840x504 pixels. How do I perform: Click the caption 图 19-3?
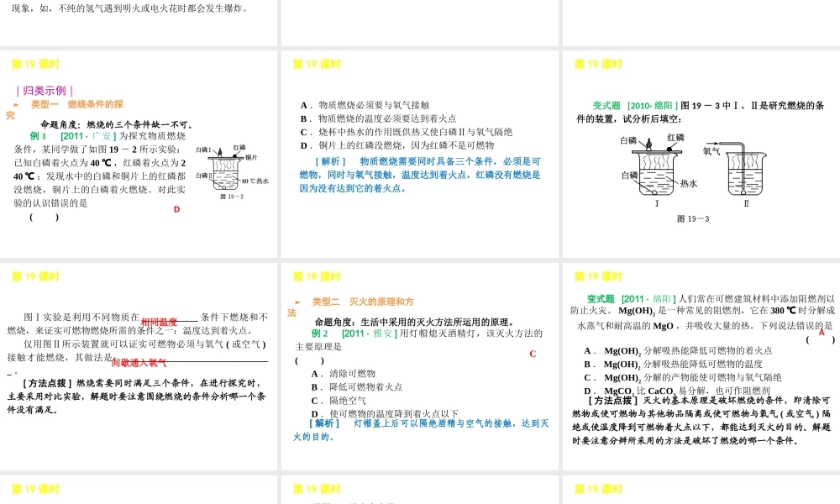(693, 218)
